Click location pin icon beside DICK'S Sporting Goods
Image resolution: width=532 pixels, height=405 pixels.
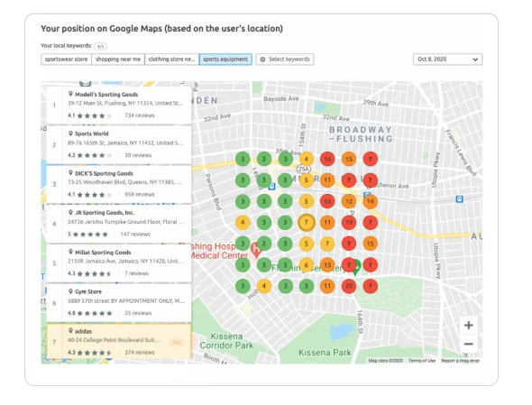[x=70, y=173]
